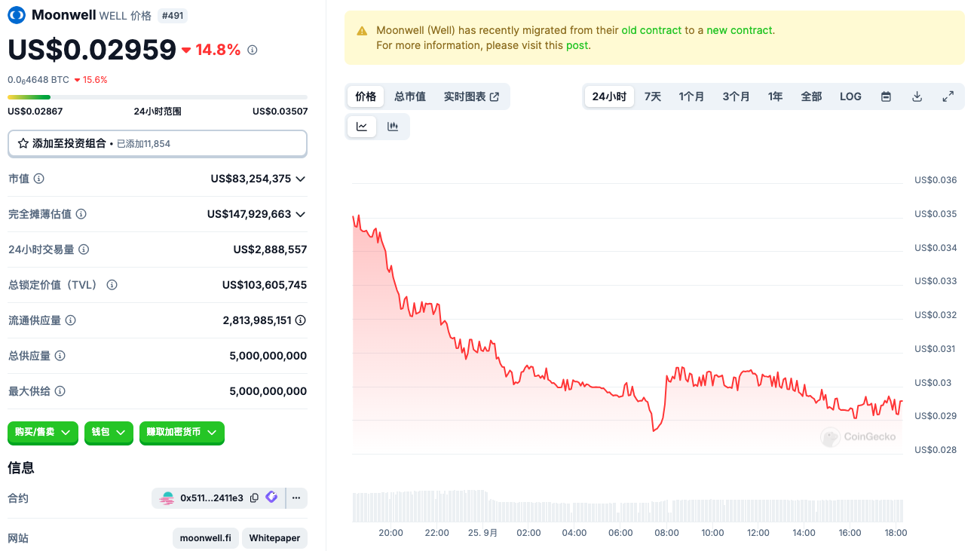Expand chart to fullscreen
980x551 pixels.
(948, 96)
